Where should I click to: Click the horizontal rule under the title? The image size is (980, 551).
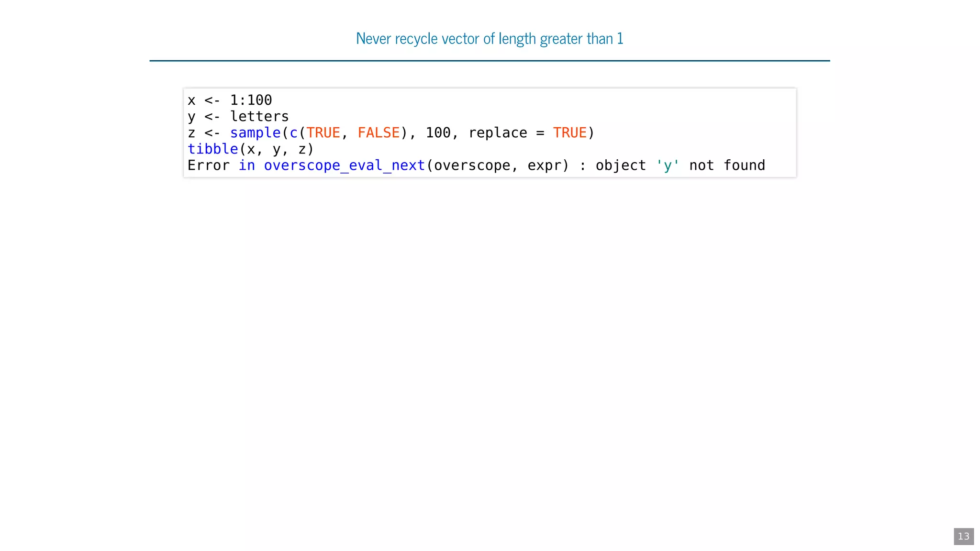click(489, 61)
